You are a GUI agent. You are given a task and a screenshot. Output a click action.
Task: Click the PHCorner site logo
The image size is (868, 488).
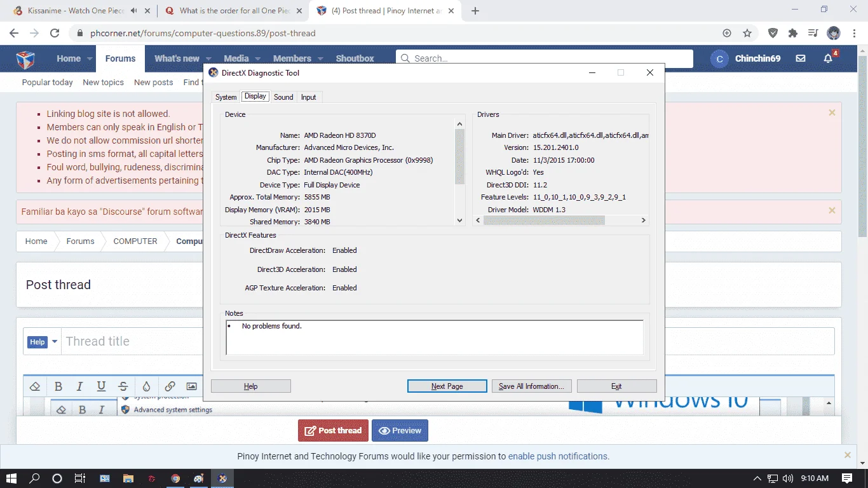pyautogui.click(x=25, y=58)
